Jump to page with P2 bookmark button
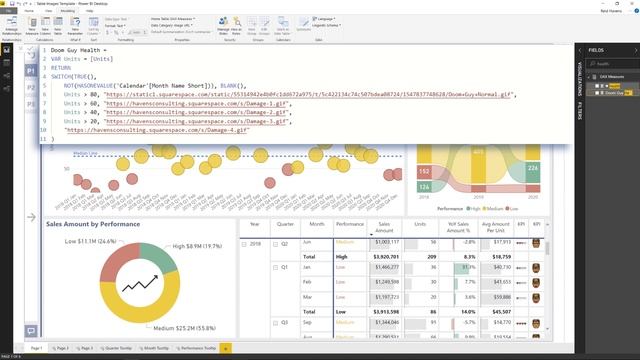The image size is (640, 360). click(31, 88)
